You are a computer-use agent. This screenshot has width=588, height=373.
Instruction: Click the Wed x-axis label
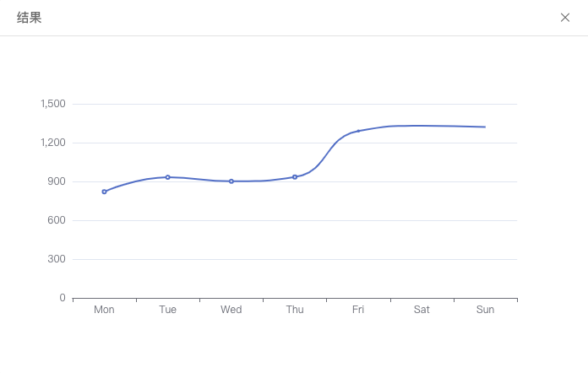(x=231, y=310)
